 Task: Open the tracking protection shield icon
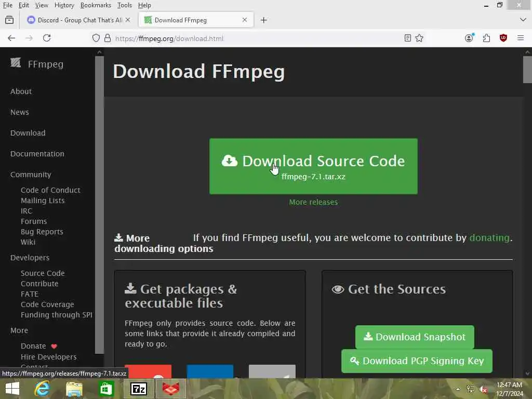pyautogui.click(x=96, y=38)
